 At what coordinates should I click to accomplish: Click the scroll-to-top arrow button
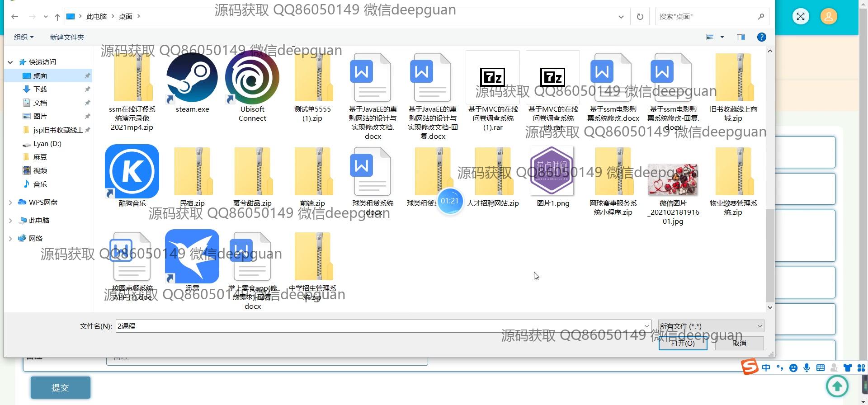[837, 386]
